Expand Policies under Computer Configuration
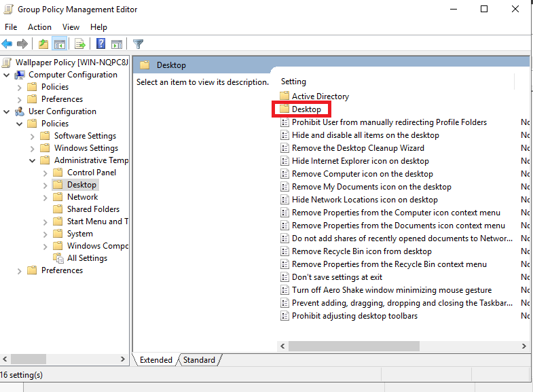 (x=20, y=88)
